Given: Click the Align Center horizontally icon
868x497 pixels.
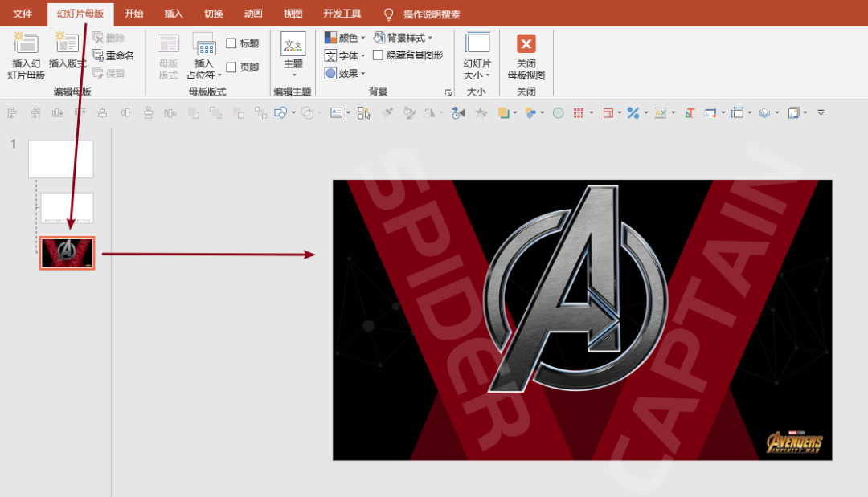Looking at the screenshot, I should (102, 112).
